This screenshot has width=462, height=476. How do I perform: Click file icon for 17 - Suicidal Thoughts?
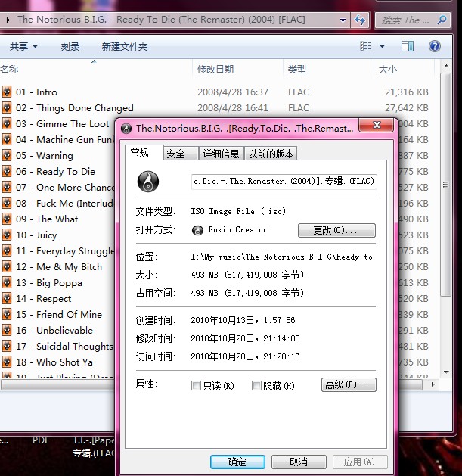click(x=7, y=346)
